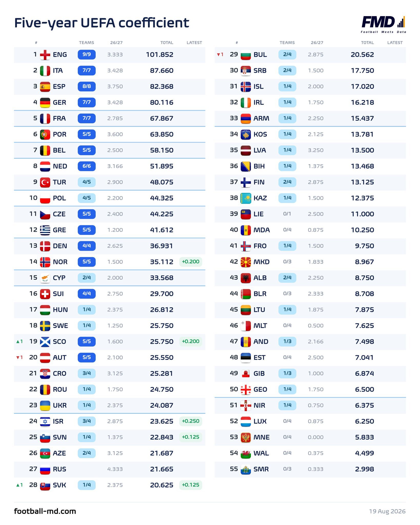This screenshot has width=420, height=525.
Task: Open the football-md.com link
Action: coord(45,511)
